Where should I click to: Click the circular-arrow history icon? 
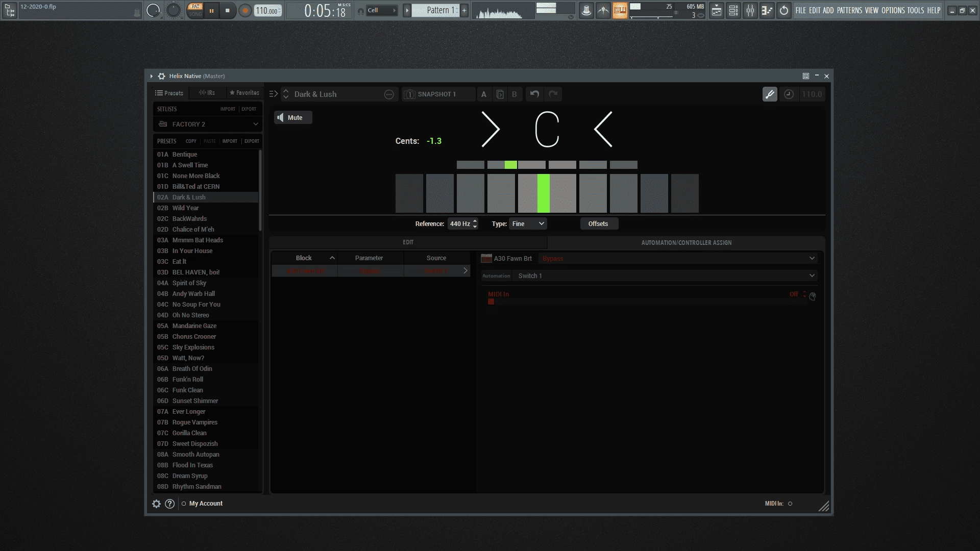[784, 10]
